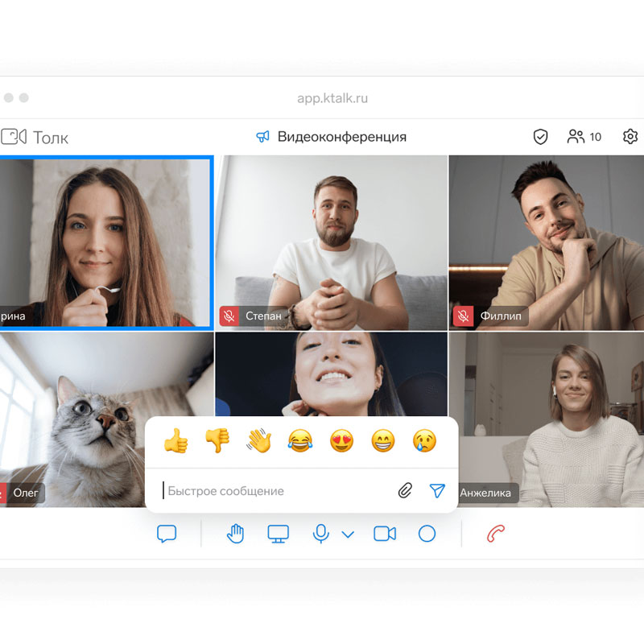Hang up with the red phone icon
Viewport: 644px width, 644px height.
coord(496,534)
